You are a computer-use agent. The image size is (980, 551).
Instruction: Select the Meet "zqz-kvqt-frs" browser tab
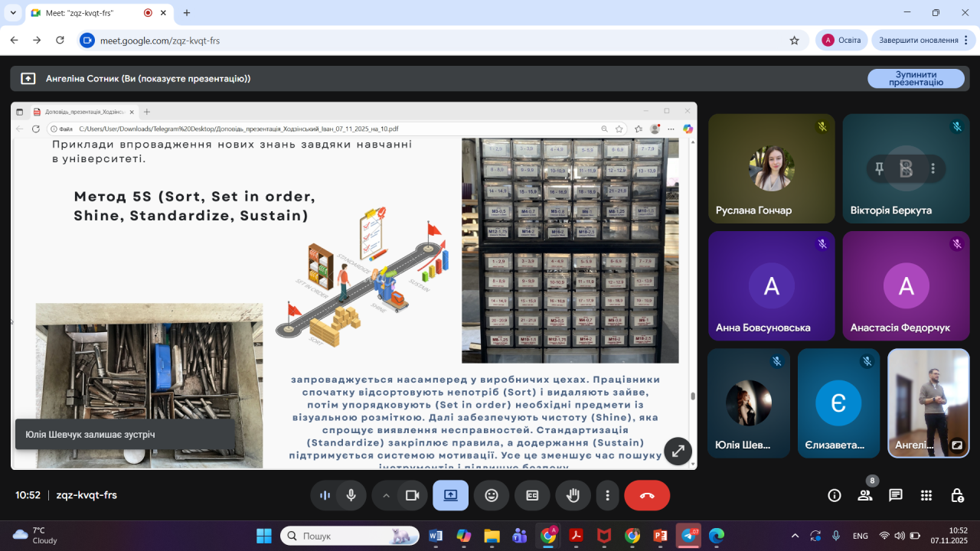tap(84, 13)
